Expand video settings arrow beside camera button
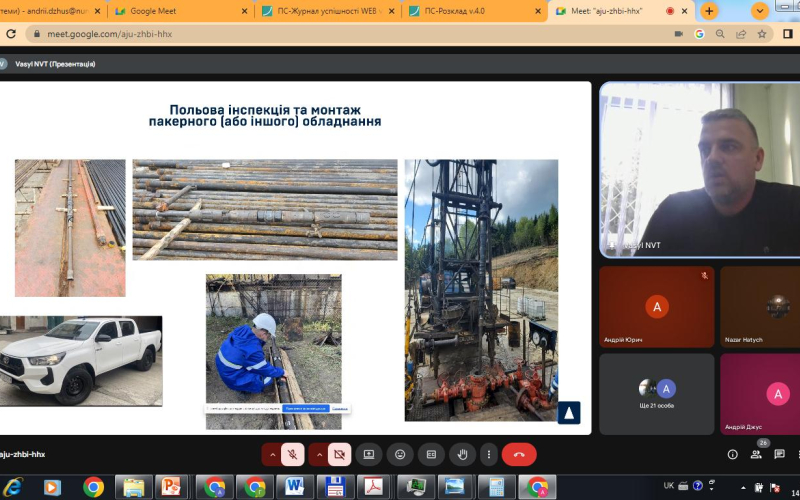The height and width of the screenshot is (500, 800). [317, 454]
